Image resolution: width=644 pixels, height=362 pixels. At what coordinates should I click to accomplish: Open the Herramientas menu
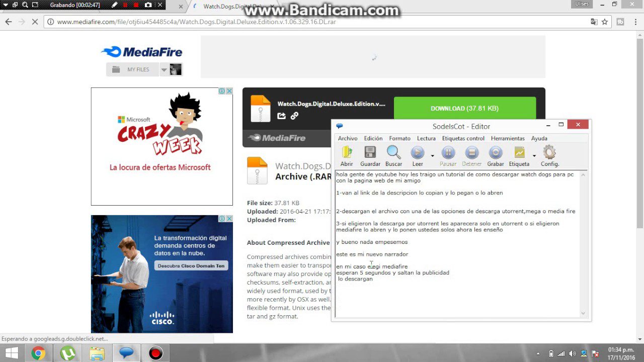(x=508, y=138)
